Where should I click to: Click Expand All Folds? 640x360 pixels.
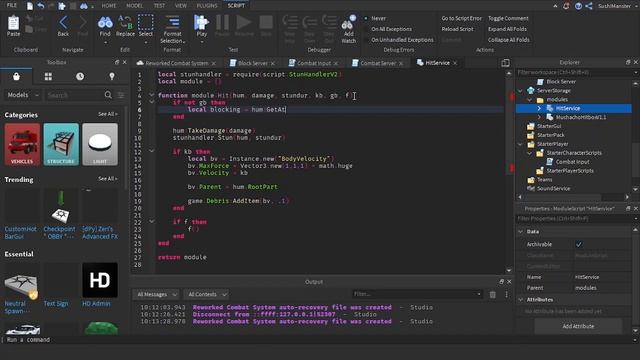(507, 29)
